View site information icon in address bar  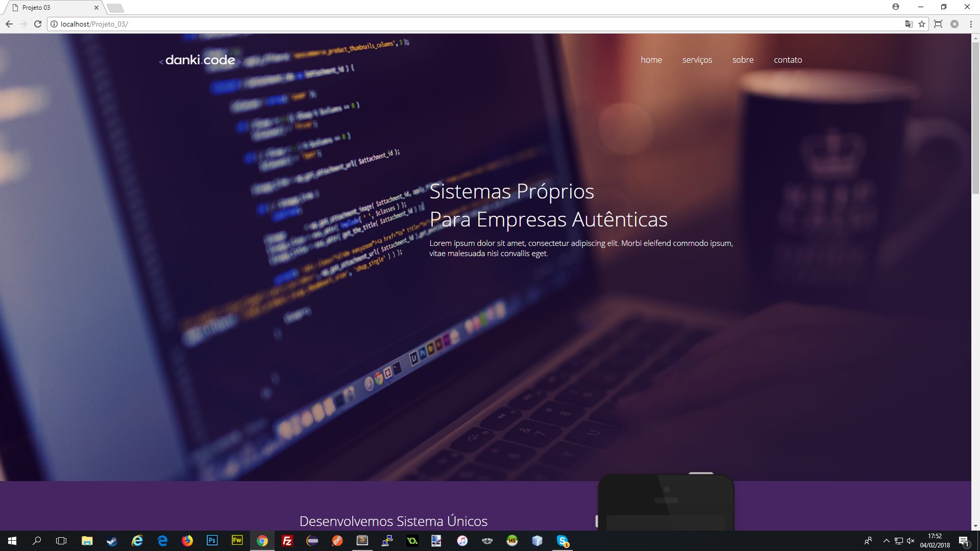54,24
